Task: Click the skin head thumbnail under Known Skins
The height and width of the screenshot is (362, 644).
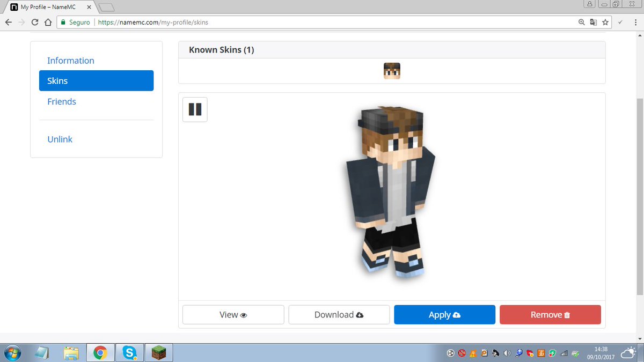Action: tap(392, 70)
